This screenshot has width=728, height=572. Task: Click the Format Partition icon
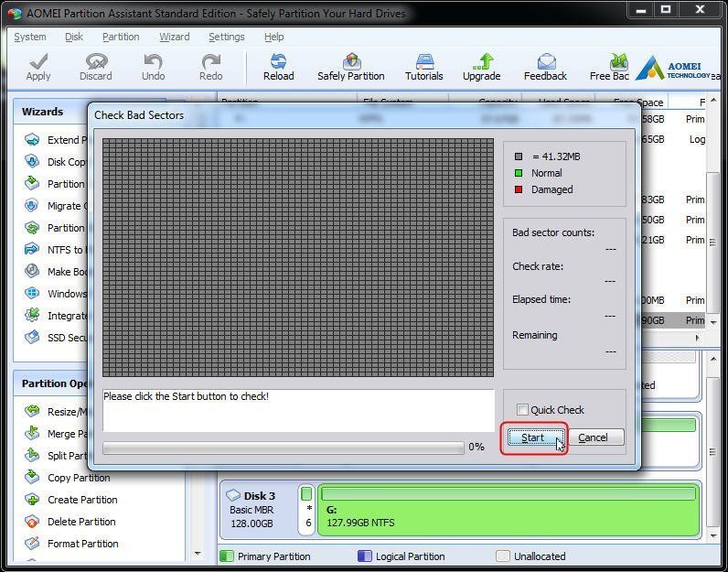point(32,543)
